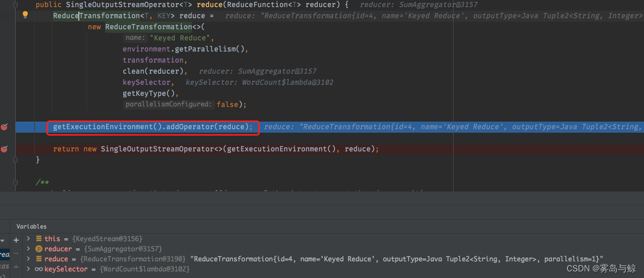644x278 pixels.
Task: Expand the 'keySelector' variable node
Action: coord(29,269)
